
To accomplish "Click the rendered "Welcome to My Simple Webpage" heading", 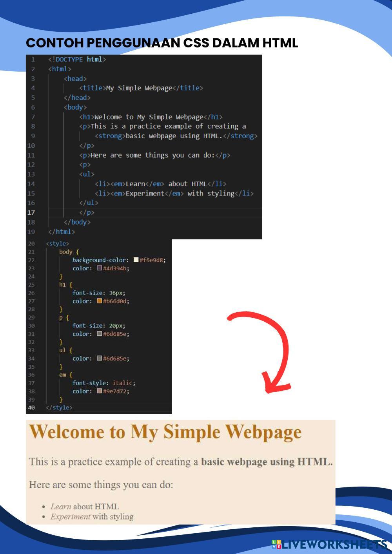I will tap(165, 432).
